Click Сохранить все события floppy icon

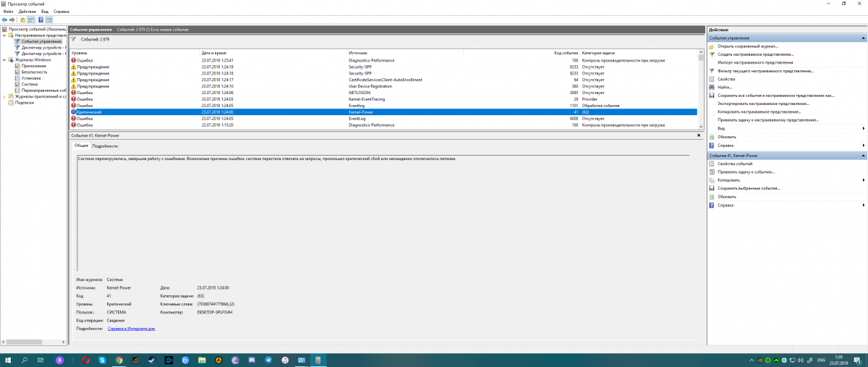click(712, 95)
